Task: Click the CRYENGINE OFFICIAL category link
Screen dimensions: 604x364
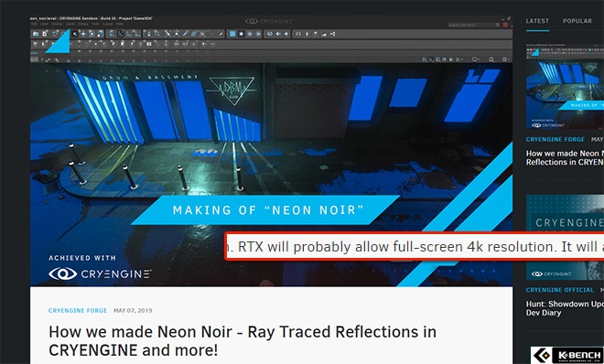Action: pos(560,290)
